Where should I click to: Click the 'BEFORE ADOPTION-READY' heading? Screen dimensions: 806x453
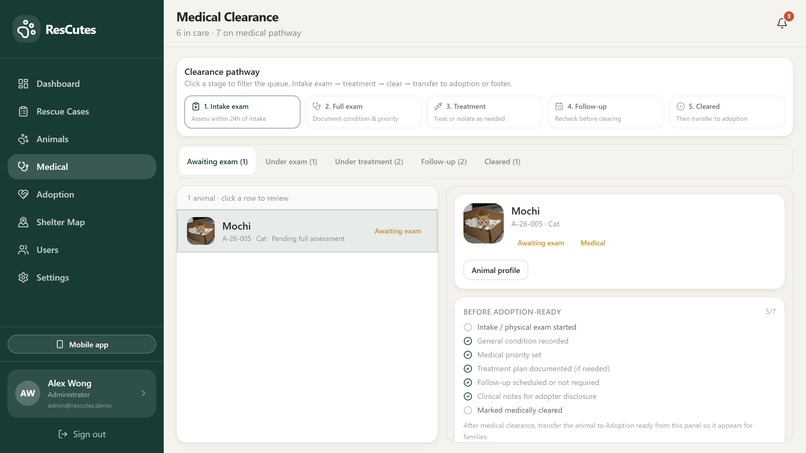tap(512, 312)
